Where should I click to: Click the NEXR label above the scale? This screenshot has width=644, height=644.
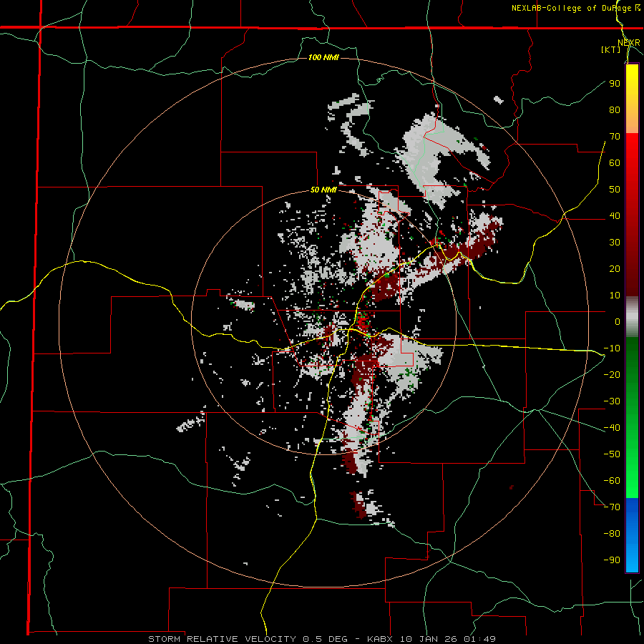[629, 43]
